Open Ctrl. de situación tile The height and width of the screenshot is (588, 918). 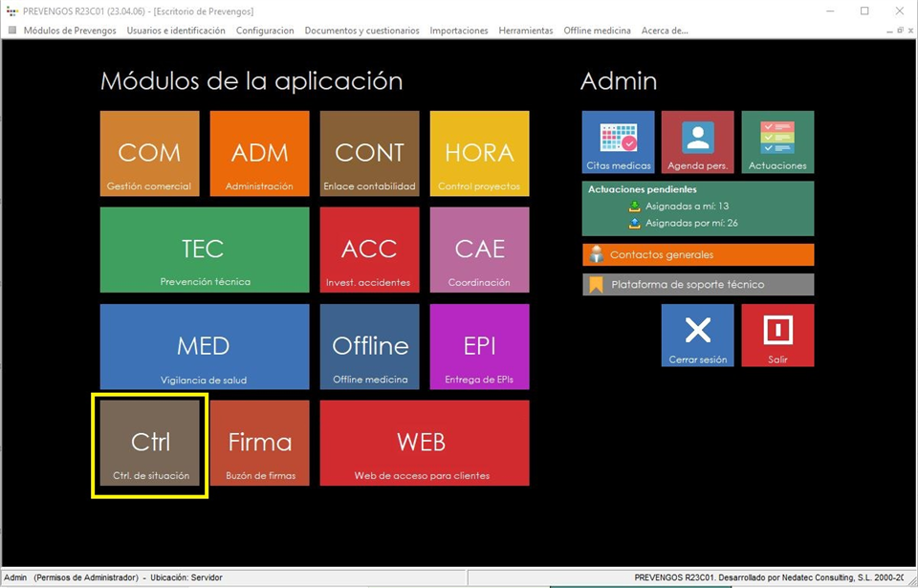tap(149, 443)
